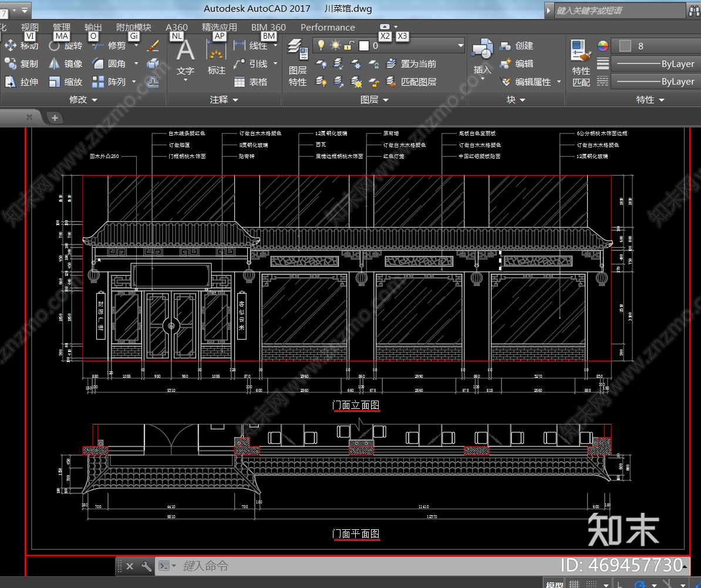701x588 pixels.
Task: Click Make Current (置为当前) layer
Action: tap(412, 64)
